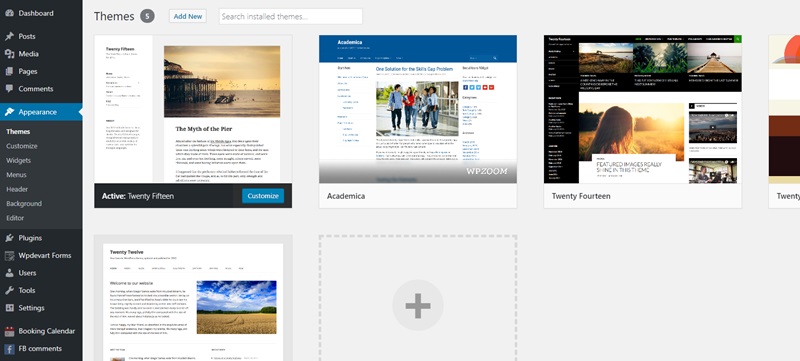Open the Media library icon
The width and height of the screenshot is (800, 361).
click(9, 54)
